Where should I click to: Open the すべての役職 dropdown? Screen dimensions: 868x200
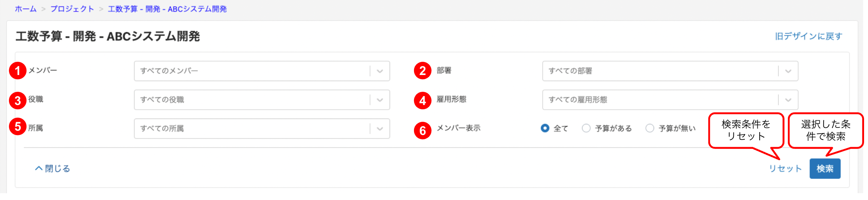(262, 100)
